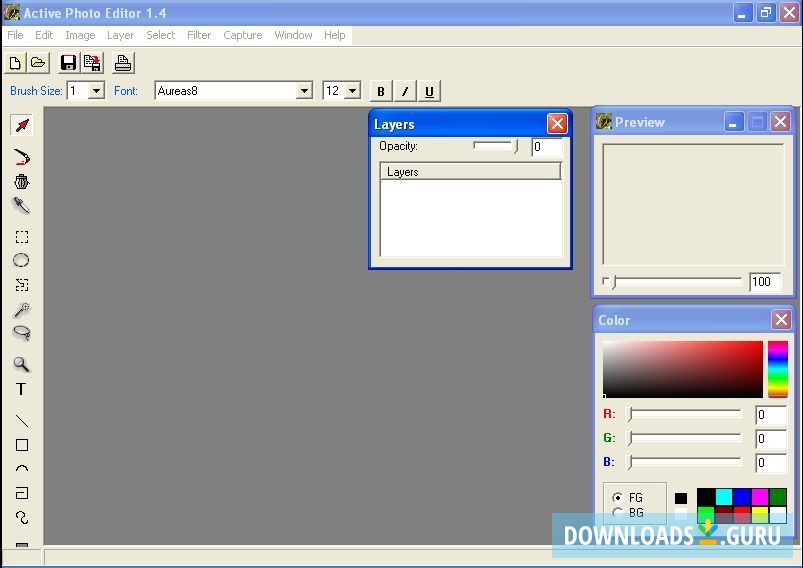
Task: Select the arc drawing tool
Action: click(22, 468)
